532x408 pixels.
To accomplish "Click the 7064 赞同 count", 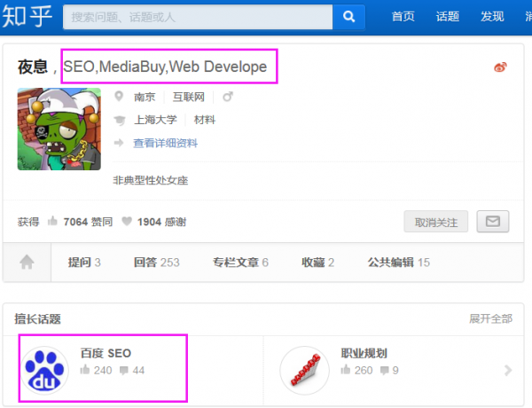I will pos(88,222).
